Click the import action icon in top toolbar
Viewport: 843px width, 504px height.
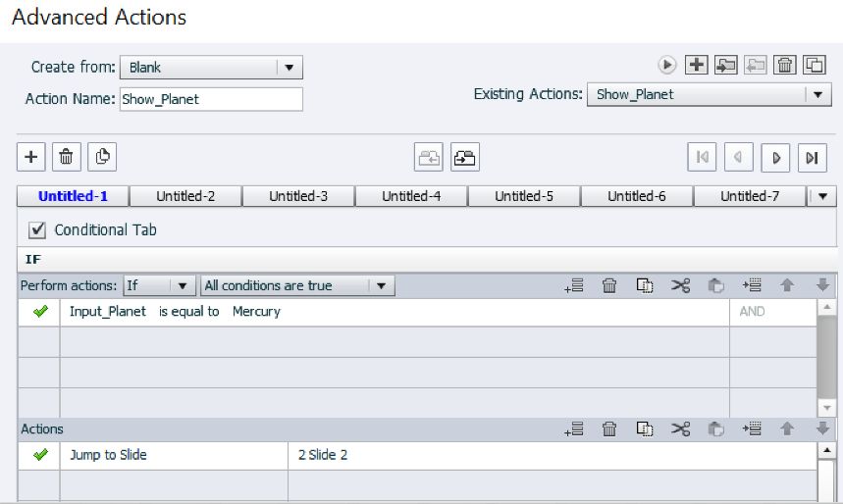726,65
